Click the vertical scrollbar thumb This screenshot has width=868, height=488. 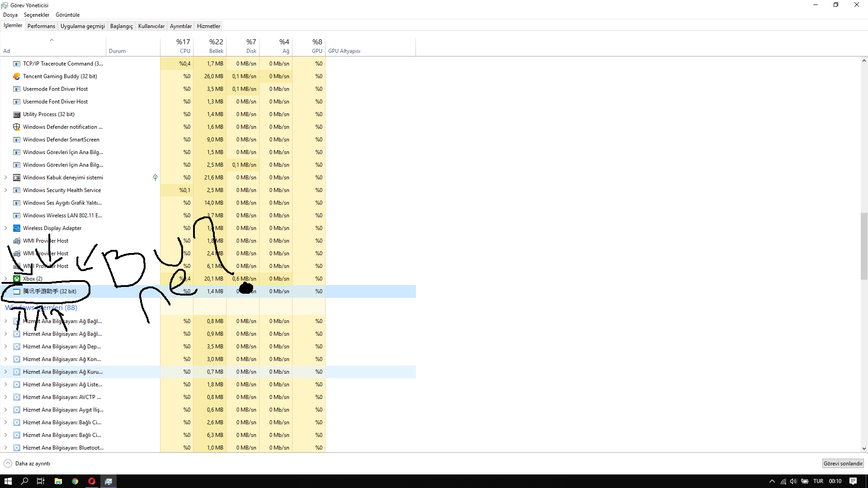tap(863, 246)
